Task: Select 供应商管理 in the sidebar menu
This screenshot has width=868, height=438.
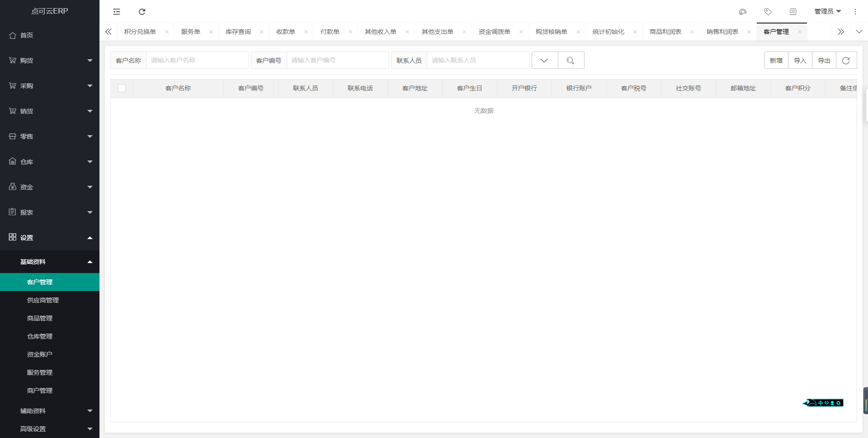Action: pos(43,300)
